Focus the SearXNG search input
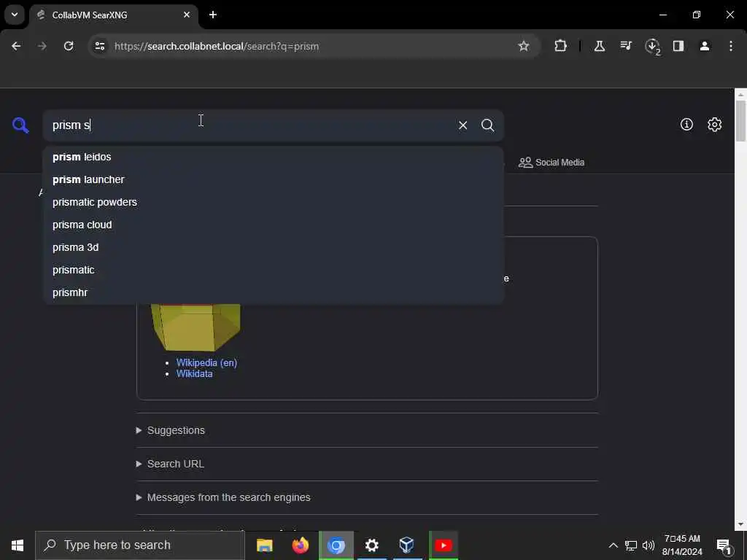 point(250,125)
